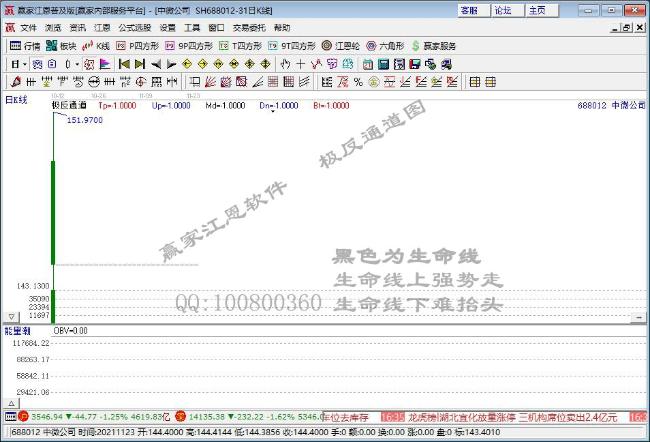This screenshot has height=442, width=650.
Task: Open the 交易委托 menu
Action: point(249,28)
